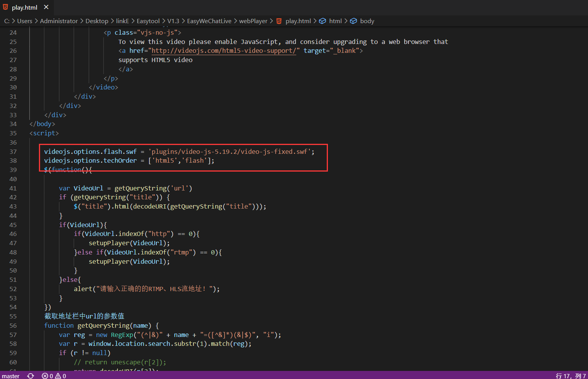Open the linkE breadcrumb segment
The height and width of the screenshot is (379, 588).
[123, 21]
